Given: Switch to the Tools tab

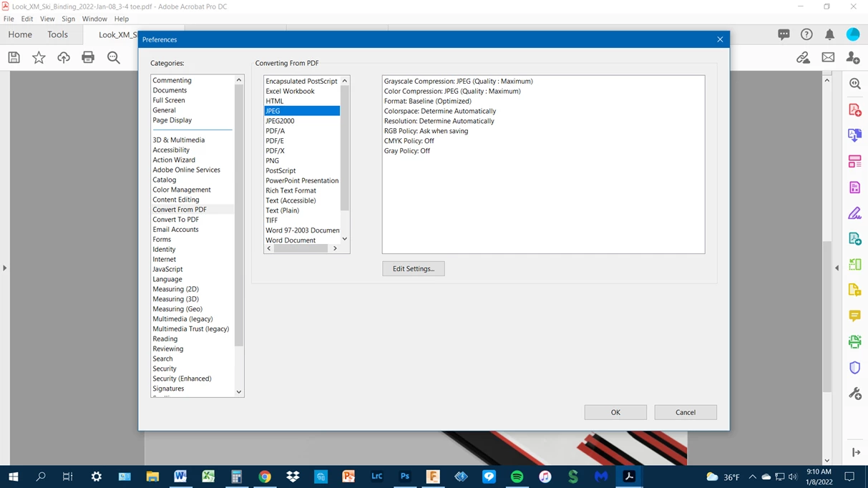Looking at the screenshot, I should [x=57, y=34].
